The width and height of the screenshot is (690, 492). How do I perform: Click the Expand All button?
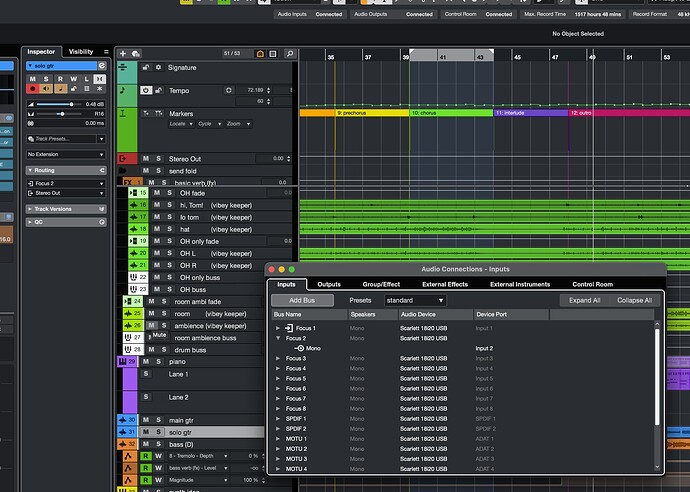tap(584, 300)
